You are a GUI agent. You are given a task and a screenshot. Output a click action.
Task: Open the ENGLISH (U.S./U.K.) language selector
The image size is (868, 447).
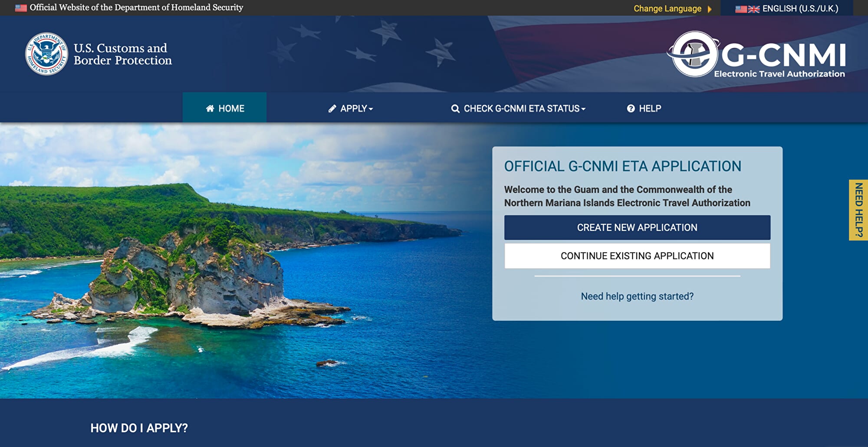click(800, 9)
